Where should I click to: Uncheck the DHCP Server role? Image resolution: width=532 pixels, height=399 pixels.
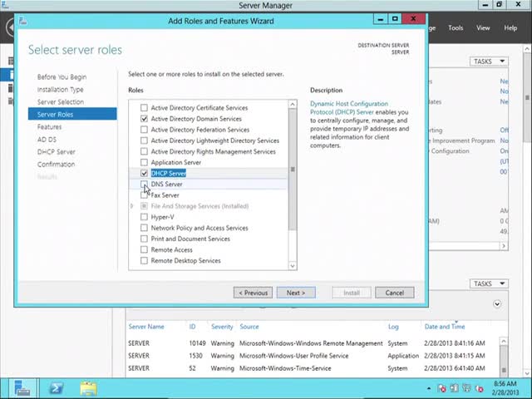pyautogui.click(x=144, y=173)
